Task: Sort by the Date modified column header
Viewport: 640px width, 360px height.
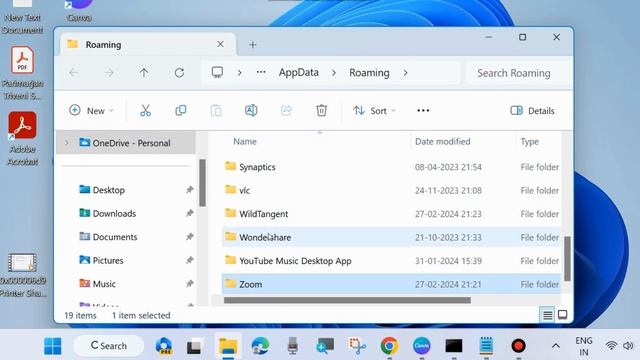Action: tap(442, 142)
